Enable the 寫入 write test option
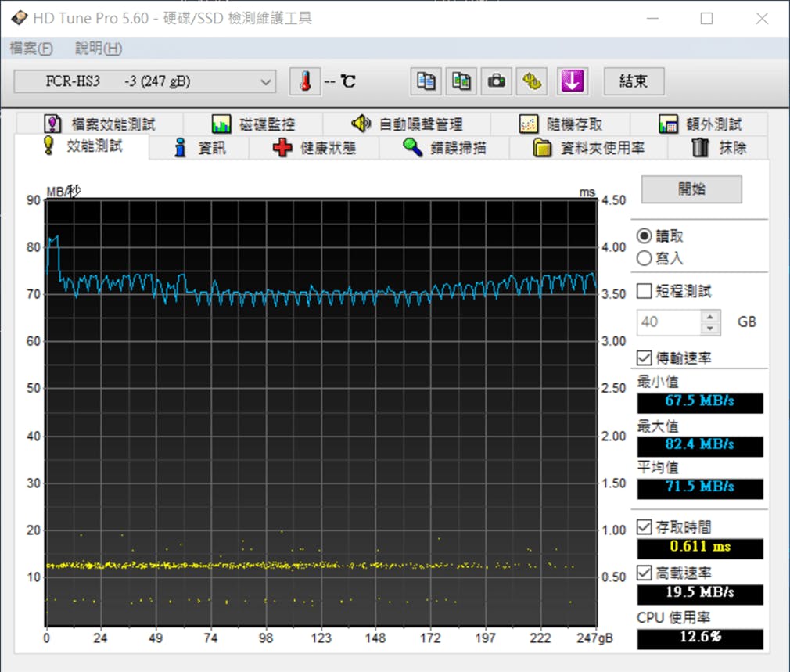Viewport: 790px width, 672px height. pyautogui.click(x=643, y=258)
